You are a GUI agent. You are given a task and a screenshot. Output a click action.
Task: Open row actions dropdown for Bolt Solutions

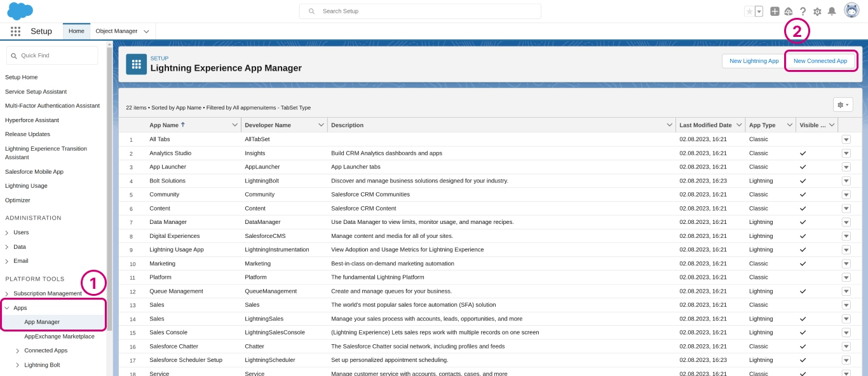click(x=846, y=181)
